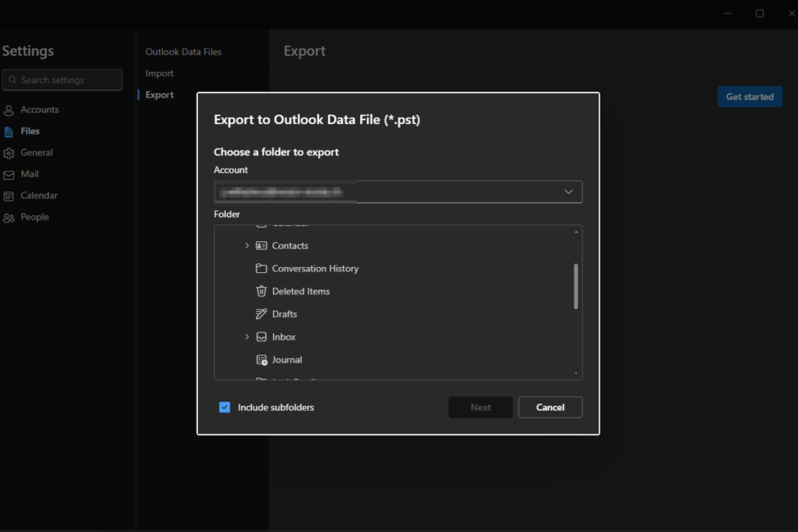Click the Journal icon in folder list
Image resolution: width=798 pixels, height=532 pixels.
(x=262, y=360)
